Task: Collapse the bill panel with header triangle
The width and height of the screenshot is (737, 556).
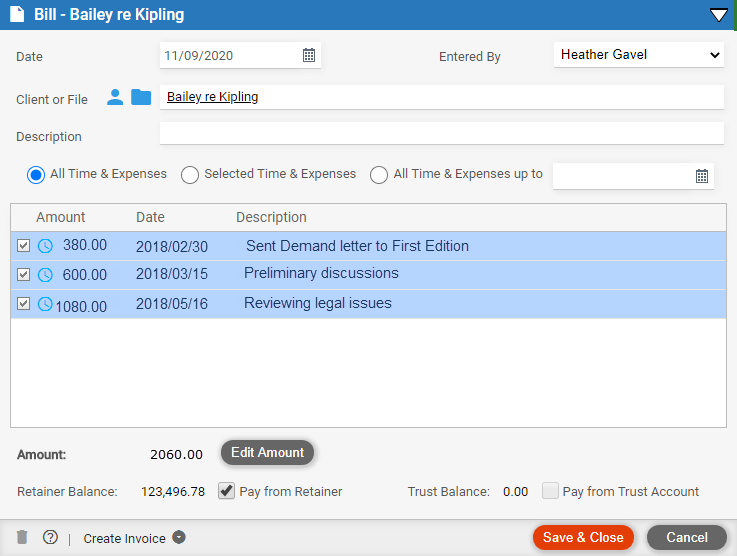Action: click(x=719, y=15)
